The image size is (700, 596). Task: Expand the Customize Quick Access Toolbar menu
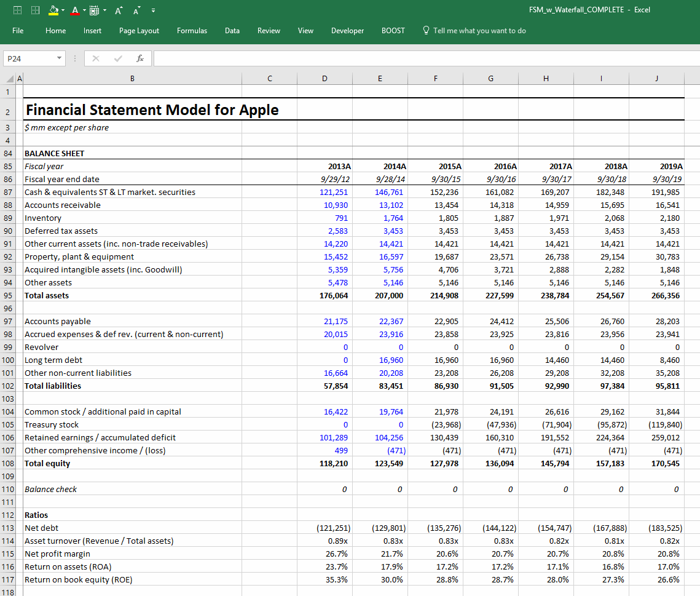click(x=153, y=10)
